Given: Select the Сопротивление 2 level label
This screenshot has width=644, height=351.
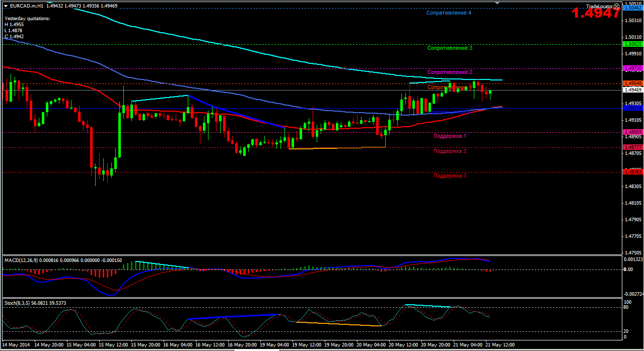Looking at the screenshot, I should 450,72.
